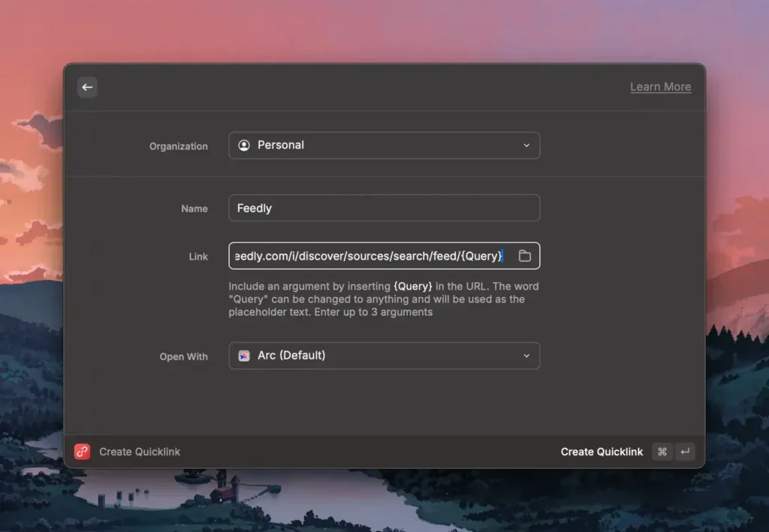Click the "Enter up to 3 arguments" text
Viewport: 769px width, 532px height.
click(373, 312)
